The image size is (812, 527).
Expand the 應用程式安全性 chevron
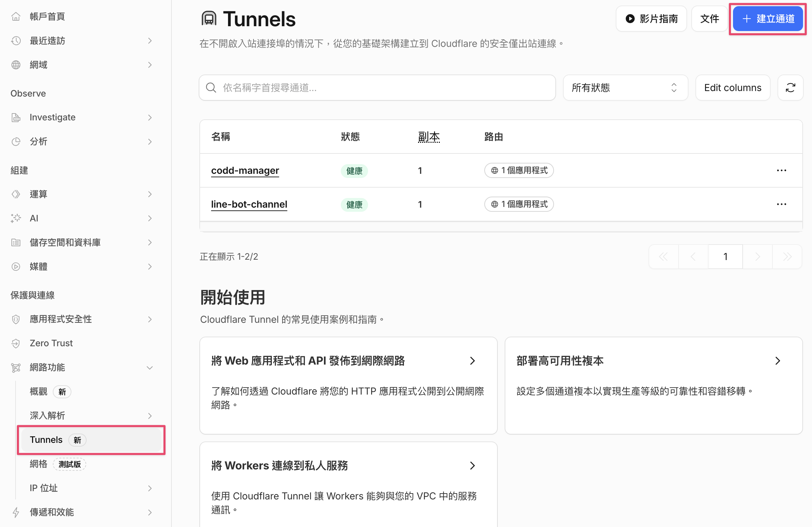point(150,319)
